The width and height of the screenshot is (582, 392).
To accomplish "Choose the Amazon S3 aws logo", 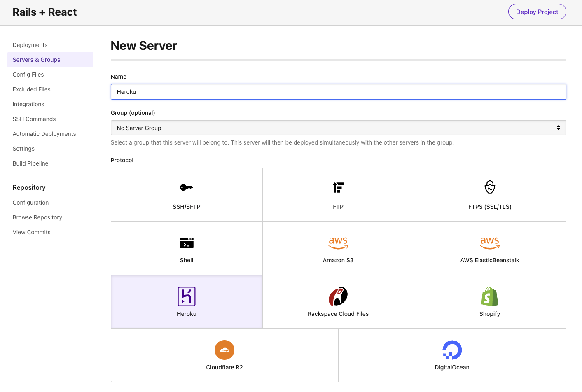I will point(338,243).
